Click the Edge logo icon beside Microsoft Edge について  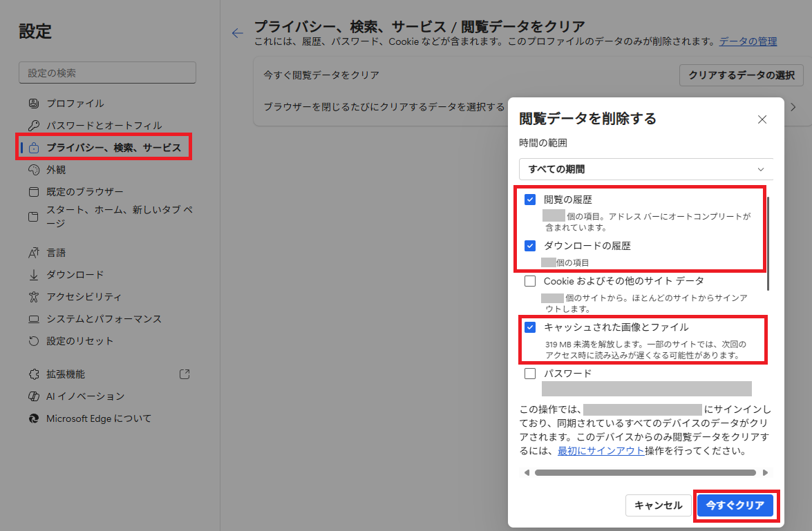pyautogui.click(x=34, y=418)
